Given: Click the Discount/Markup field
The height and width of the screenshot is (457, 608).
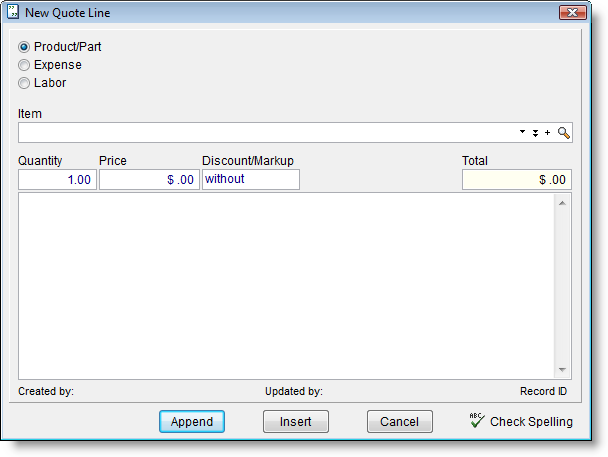Looking at the screenshot, I should coord(250,180).
